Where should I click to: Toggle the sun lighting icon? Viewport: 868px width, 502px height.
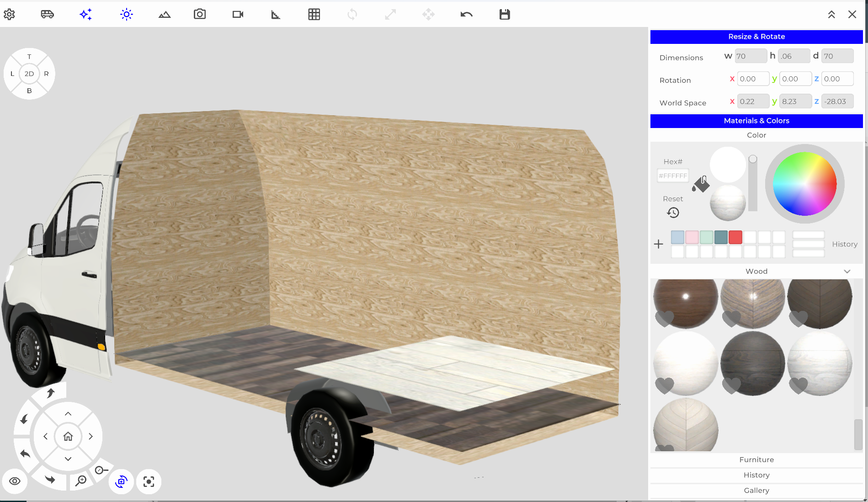click(x=127, y=14)
